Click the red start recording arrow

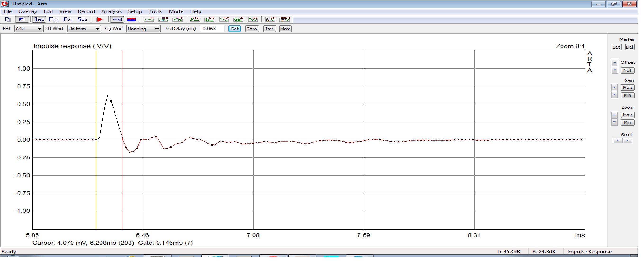point(100,19)
